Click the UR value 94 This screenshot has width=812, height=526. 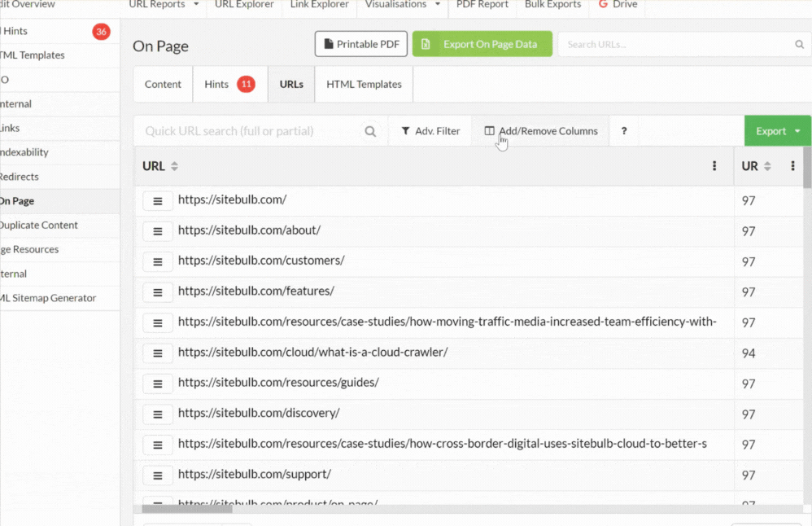[749, 353]
